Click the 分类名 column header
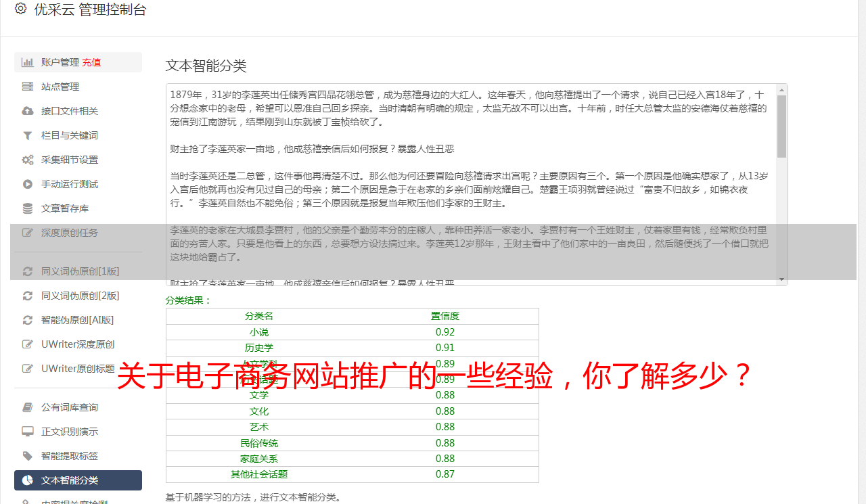The height and width of the screenshot is (504, 866). click(259, 316)
